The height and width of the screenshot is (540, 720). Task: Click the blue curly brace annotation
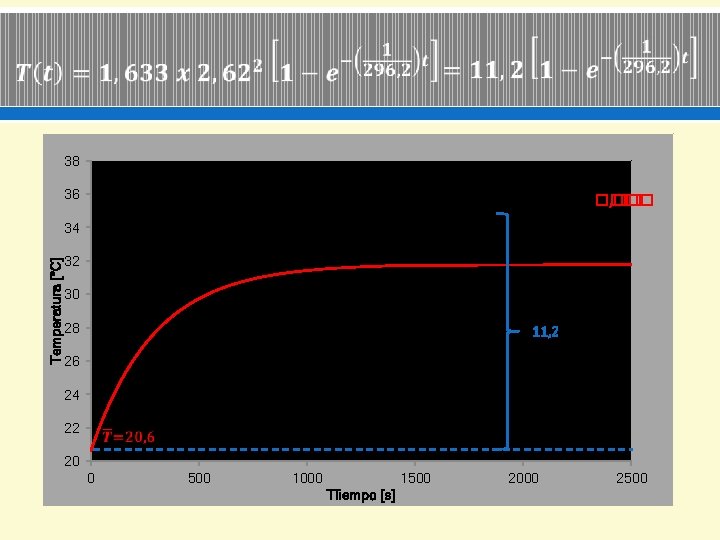pos(507,331)
